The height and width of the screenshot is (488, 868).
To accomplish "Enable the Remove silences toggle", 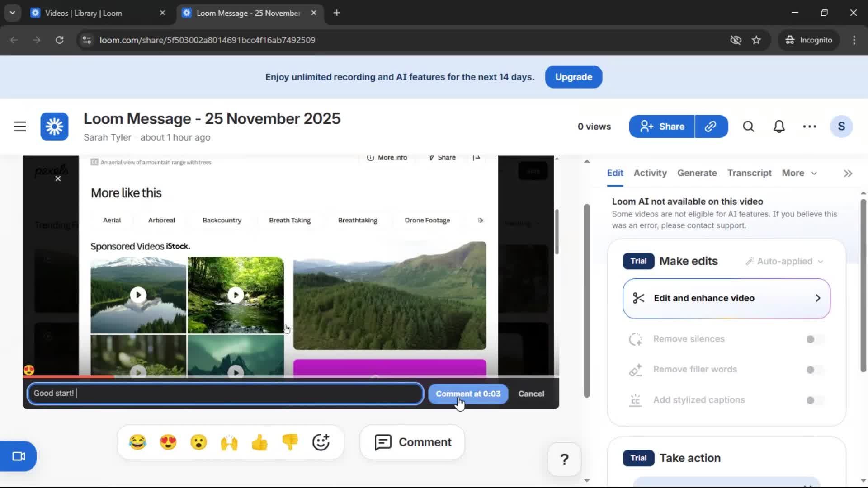I will coord(811,339).
